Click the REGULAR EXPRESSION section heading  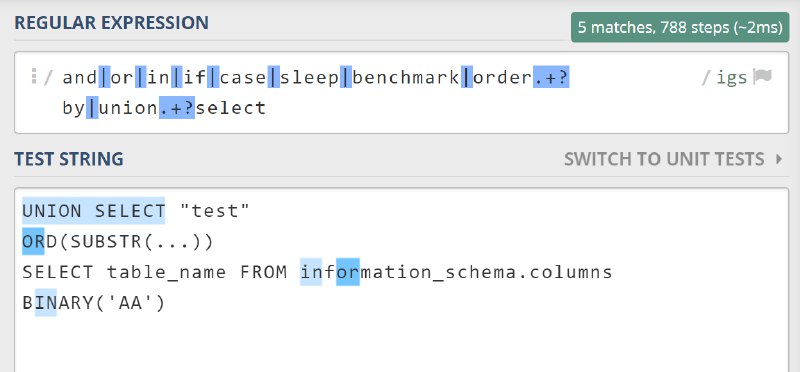[111, 23]
